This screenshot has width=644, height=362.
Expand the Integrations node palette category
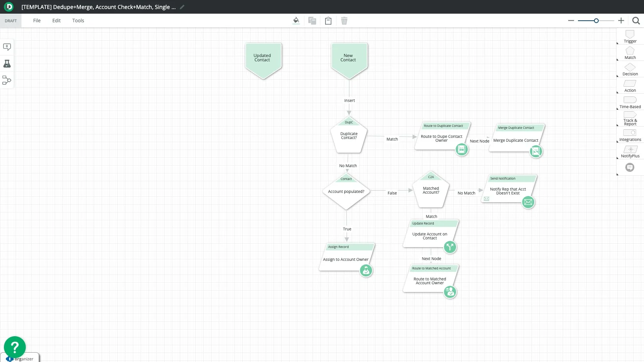630,135
